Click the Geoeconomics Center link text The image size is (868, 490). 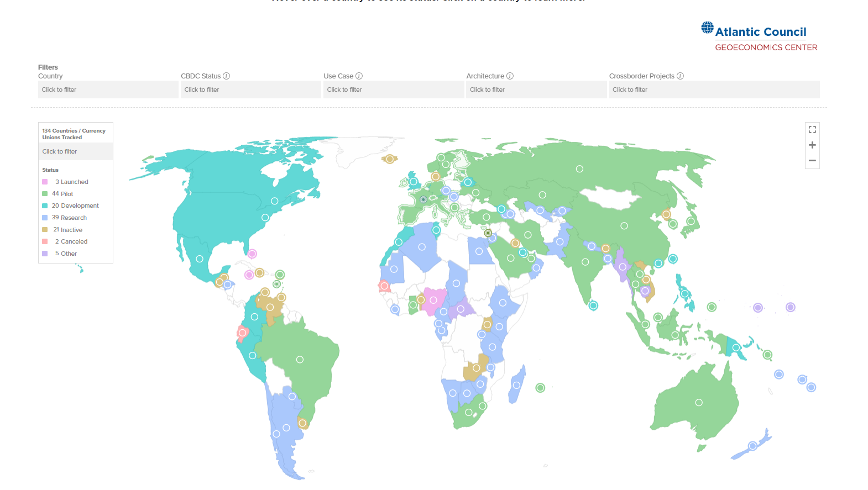pyautogui.click(x=766, y=48)
